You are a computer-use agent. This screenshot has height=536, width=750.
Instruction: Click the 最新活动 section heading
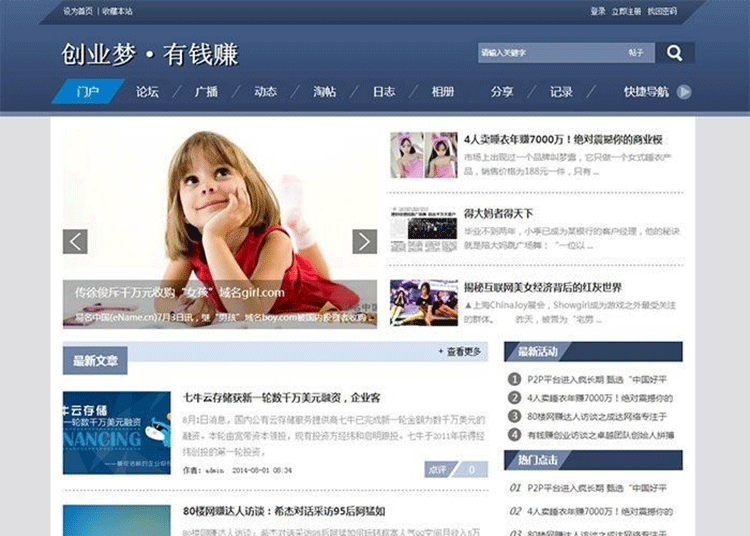point(538,352)
